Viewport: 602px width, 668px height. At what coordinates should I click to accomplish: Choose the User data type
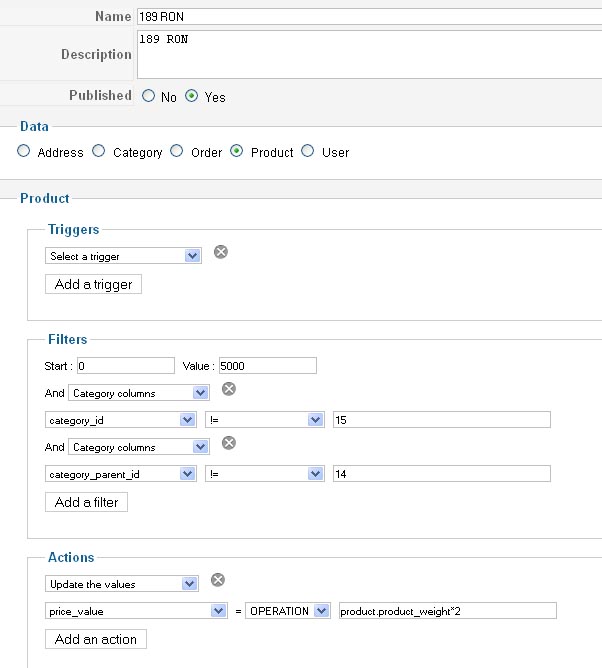tap(308, 152)
